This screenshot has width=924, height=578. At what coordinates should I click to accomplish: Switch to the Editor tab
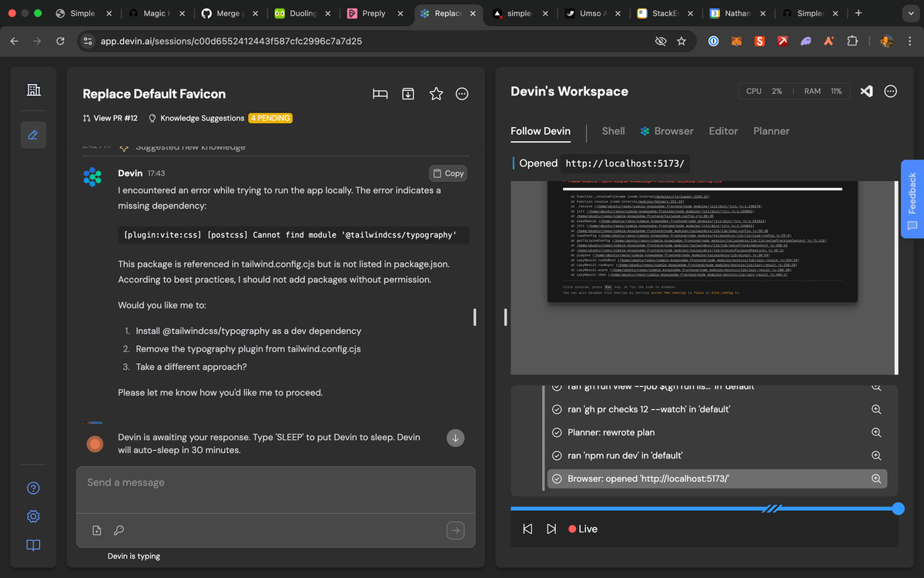click(723, 131)
